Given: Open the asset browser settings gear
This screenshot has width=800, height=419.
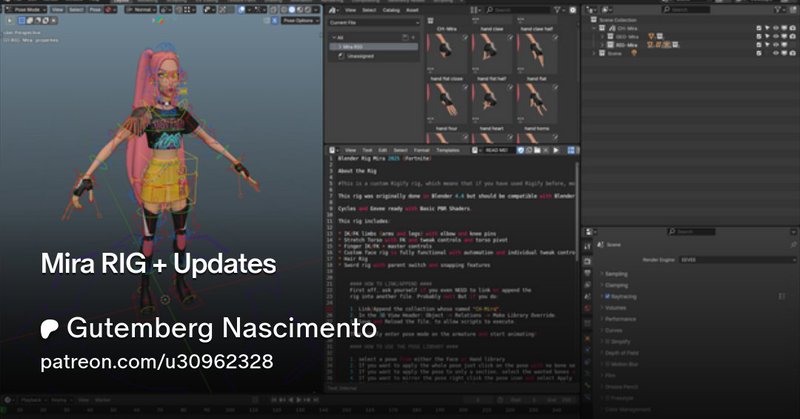Looking at the screenshot, I should click(572, 10).
